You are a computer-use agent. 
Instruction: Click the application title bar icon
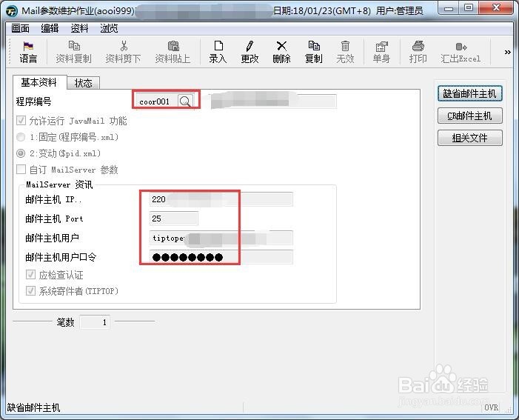coord(13,11)
